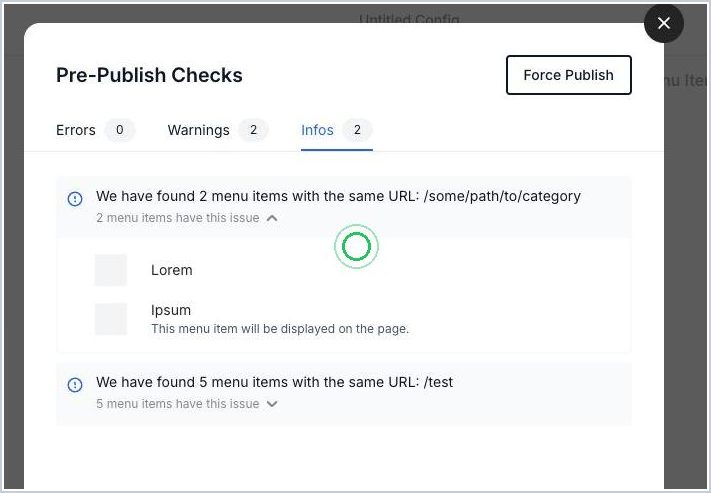Click the Errors count badge showing 0

pos(120,130)
